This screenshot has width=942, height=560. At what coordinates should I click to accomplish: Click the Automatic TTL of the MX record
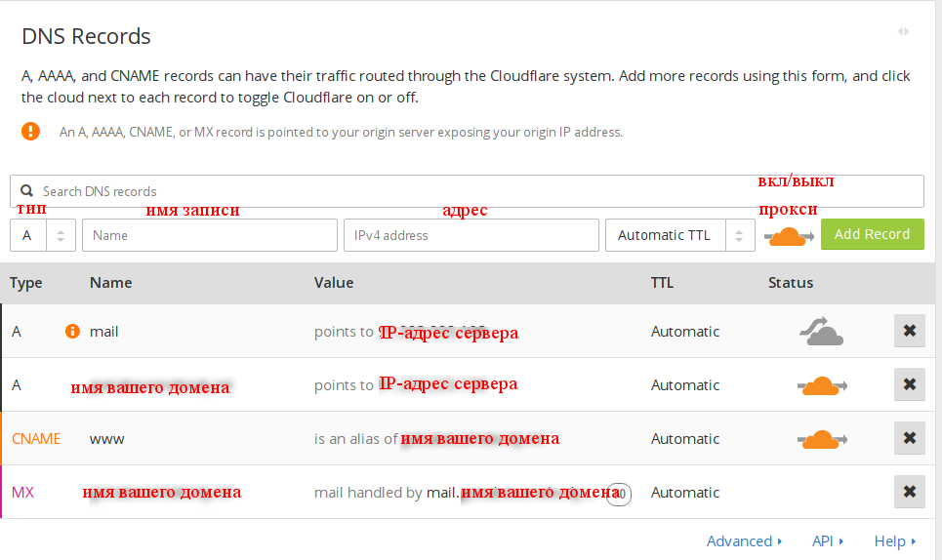[685, 492]
